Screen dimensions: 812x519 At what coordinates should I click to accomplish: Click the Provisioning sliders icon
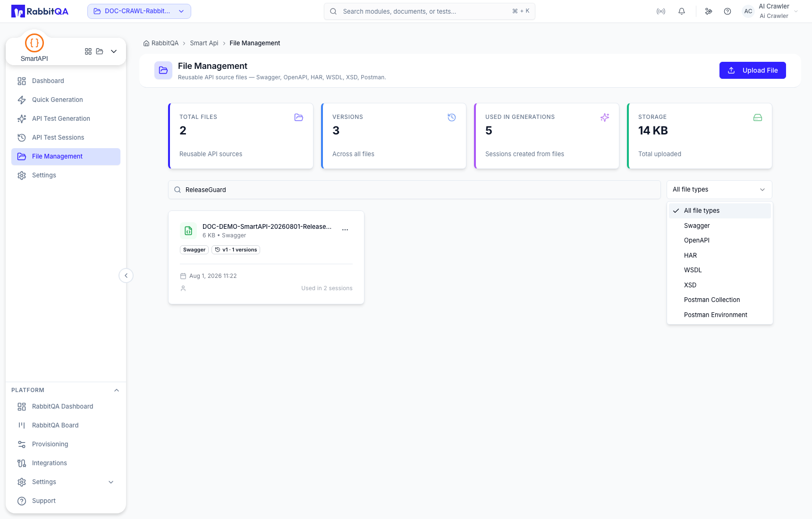(22, 444)
